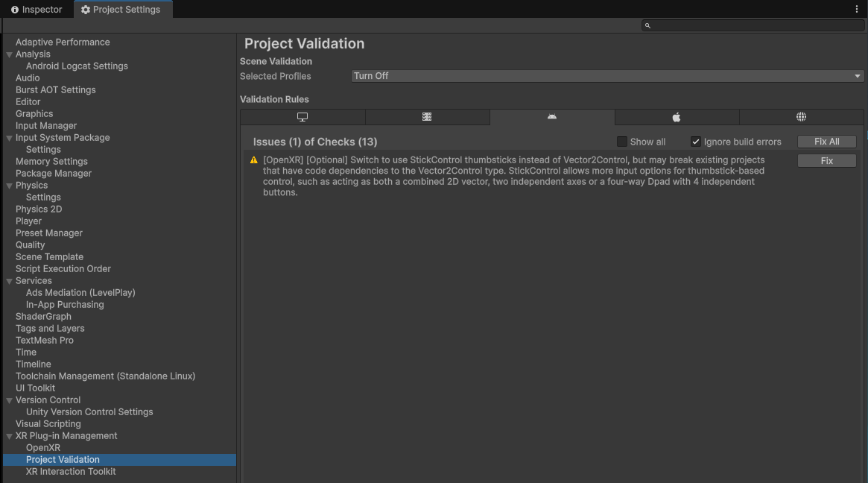The height and width of the screenshot is (483, 868).
Task: Click the search magnifier icon
Action: point(647,25)
